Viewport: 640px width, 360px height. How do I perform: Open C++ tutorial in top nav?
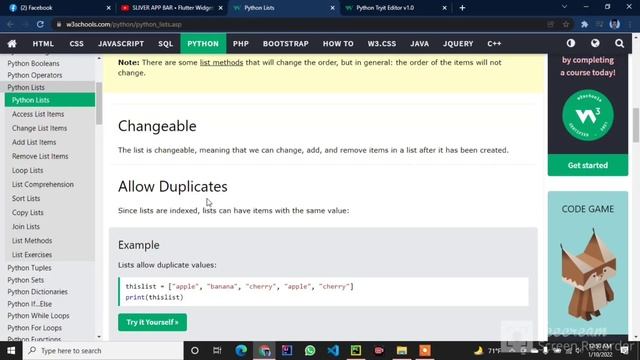coord(494,44)
